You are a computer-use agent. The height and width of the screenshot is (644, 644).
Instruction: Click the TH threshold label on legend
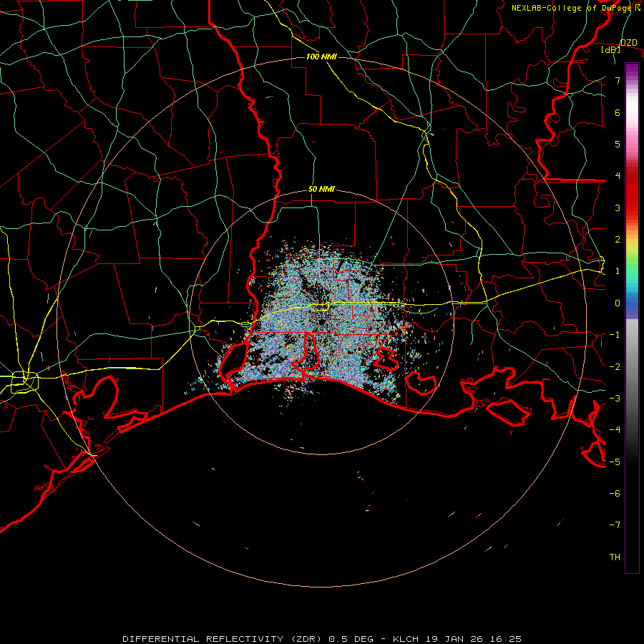point(615,557)
